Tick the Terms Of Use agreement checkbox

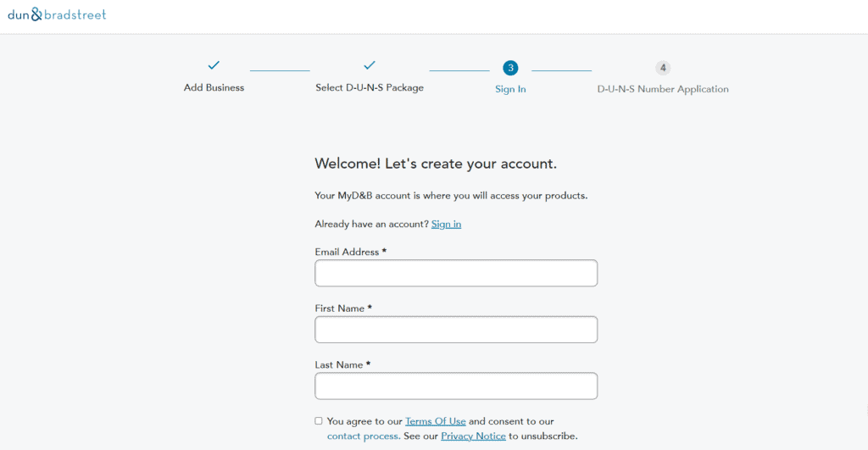pyautogui.click(x=319, y=421)
